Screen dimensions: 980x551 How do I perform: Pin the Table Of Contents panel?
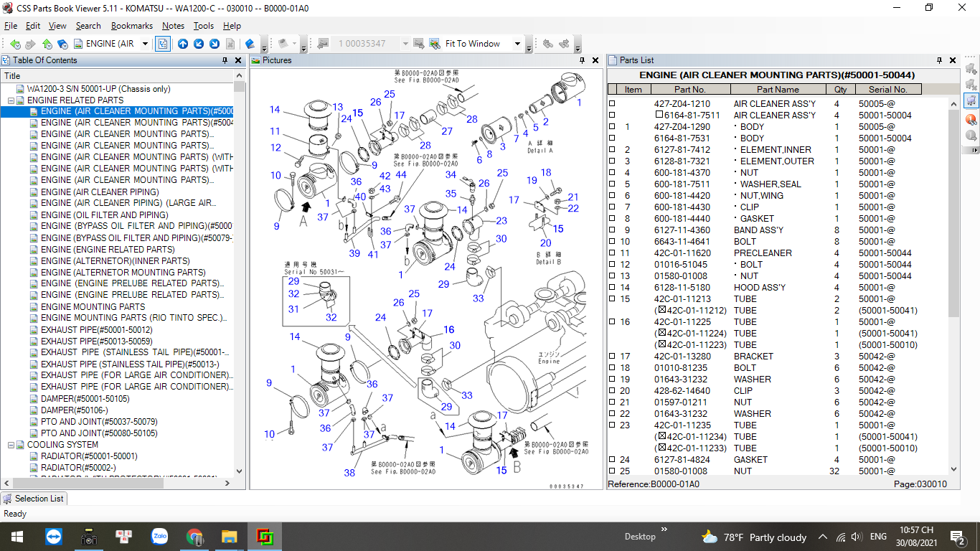pos(225,60)
